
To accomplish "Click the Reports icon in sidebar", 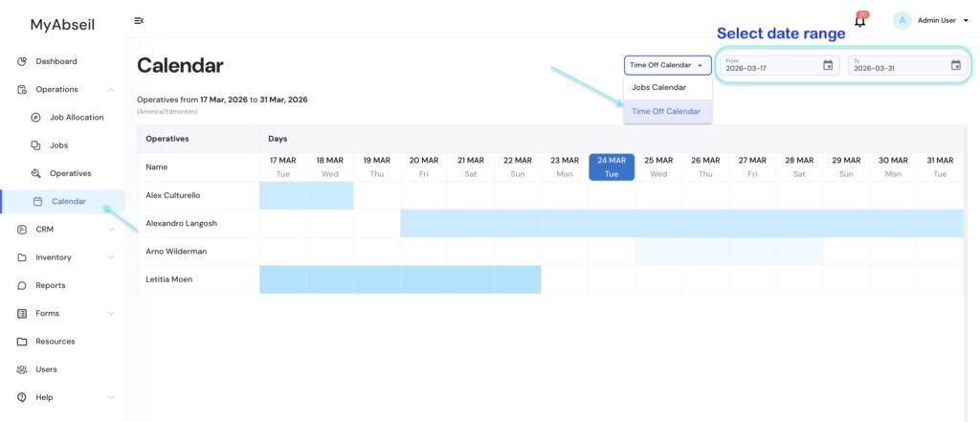I will [22, 285].
